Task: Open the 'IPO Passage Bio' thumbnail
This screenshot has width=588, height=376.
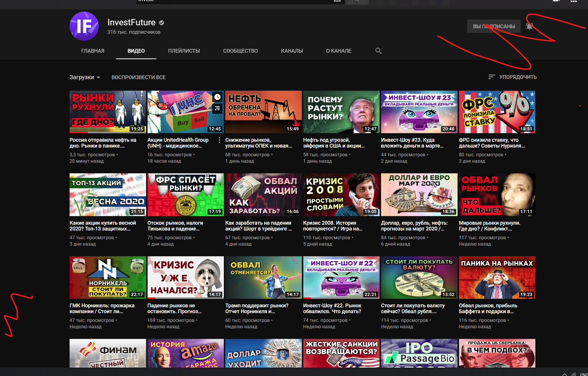Action: [x=419, y=353]
